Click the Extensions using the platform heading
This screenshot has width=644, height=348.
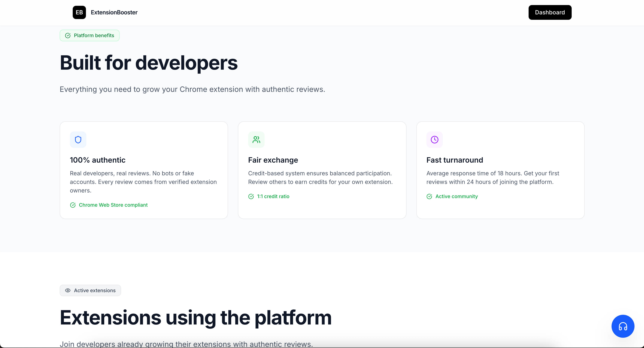click(196, 318)
